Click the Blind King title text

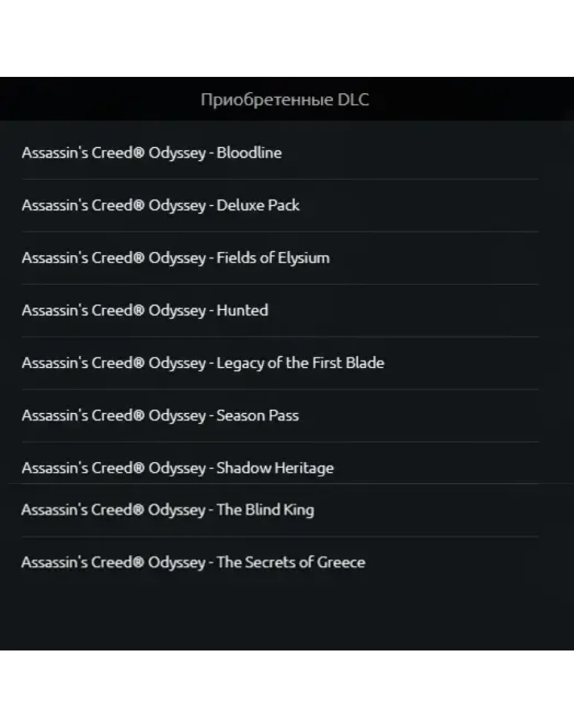pyautogui.click(x=265, y=510)
